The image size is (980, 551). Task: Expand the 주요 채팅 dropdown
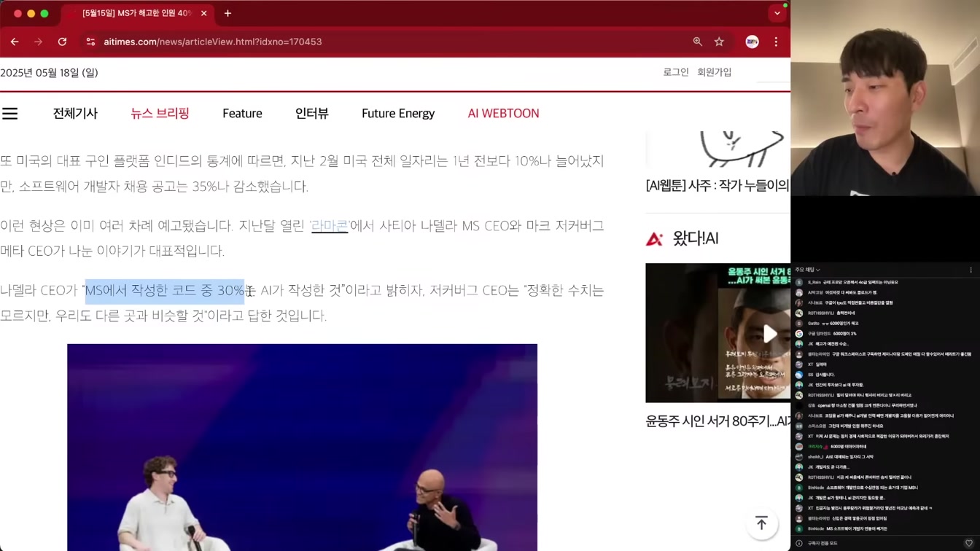click(x=808, y=270)
